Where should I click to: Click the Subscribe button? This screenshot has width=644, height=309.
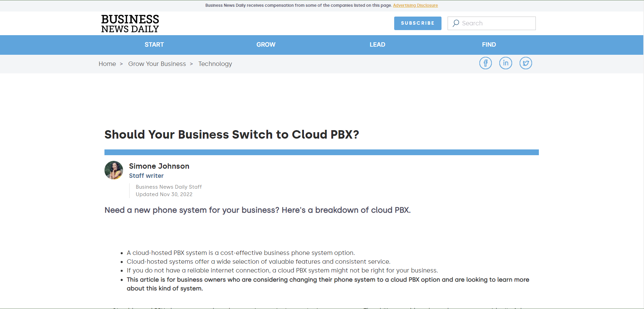pos(418,23)
